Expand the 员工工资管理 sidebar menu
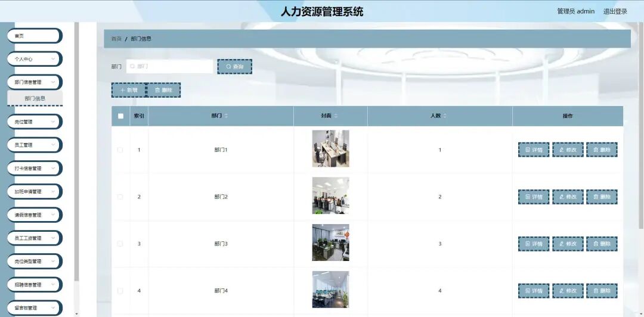This screenshot has width=644, height=317. [35, 238]
